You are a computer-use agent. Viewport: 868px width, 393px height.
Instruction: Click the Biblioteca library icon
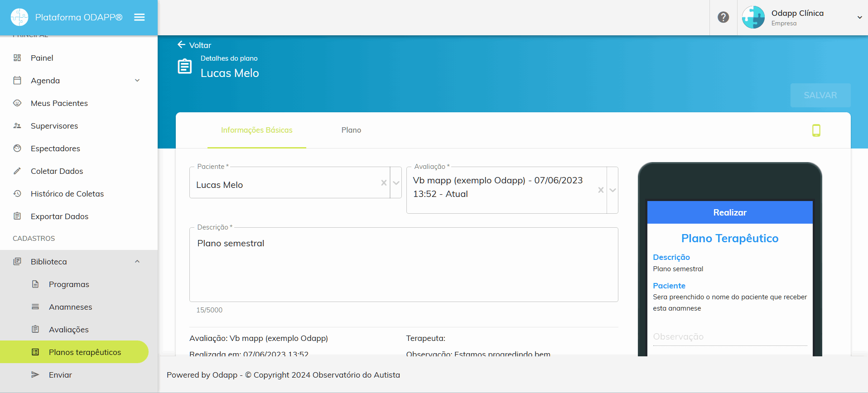click(17, 261)
